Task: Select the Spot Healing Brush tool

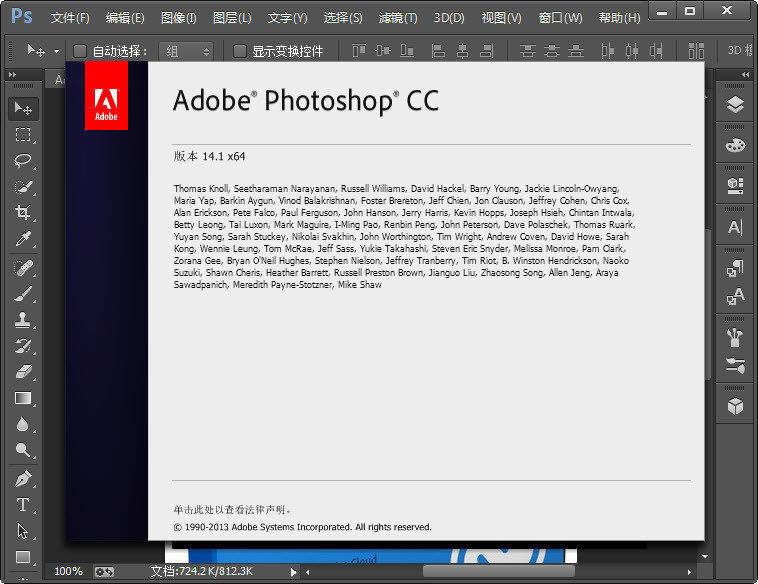Action: point(23,267)
